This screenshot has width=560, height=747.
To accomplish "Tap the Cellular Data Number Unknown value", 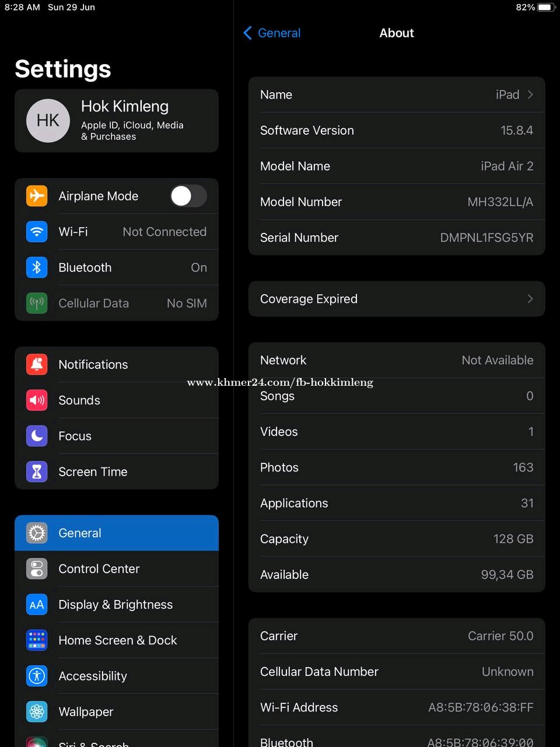I will (x=508, y=672).
